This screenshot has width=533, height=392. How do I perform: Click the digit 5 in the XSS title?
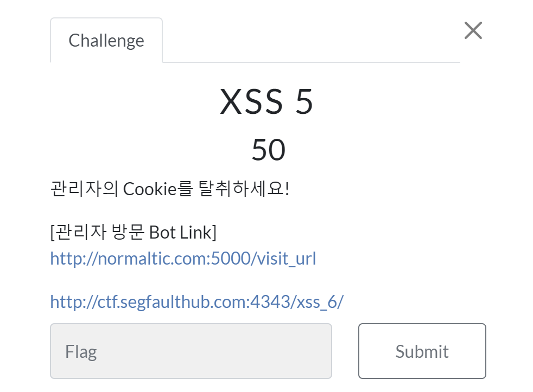304,101
